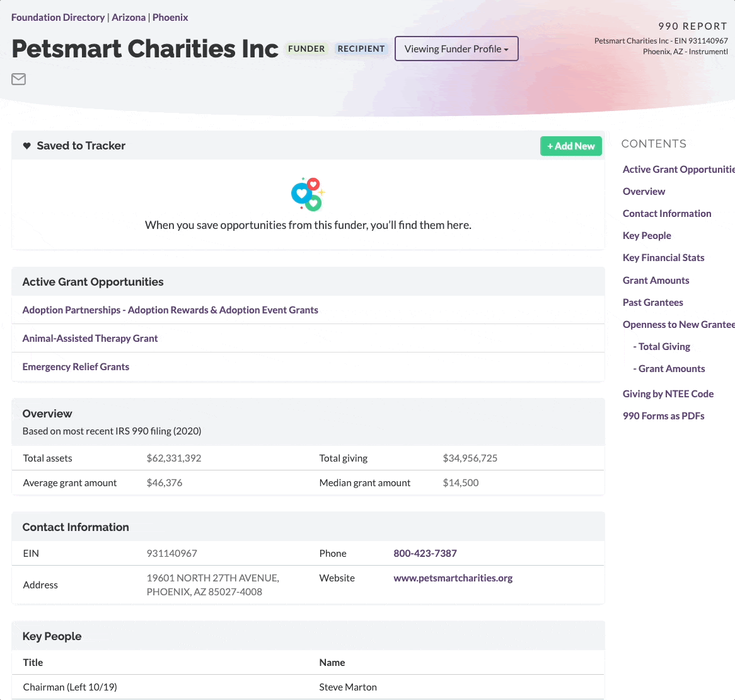The height and width of the screenshot is (700, 735).
Task: Call phone number 800-423-7387 link
Action: coord(425,553)
